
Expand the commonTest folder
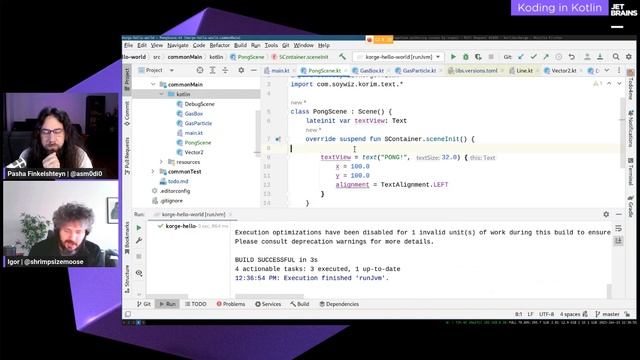pyautogui.click(x=153, y=171)
